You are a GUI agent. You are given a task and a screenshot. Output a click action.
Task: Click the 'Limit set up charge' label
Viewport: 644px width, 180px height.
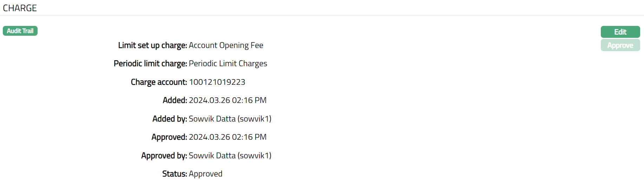pyautogui.click(x=152, y=46)
